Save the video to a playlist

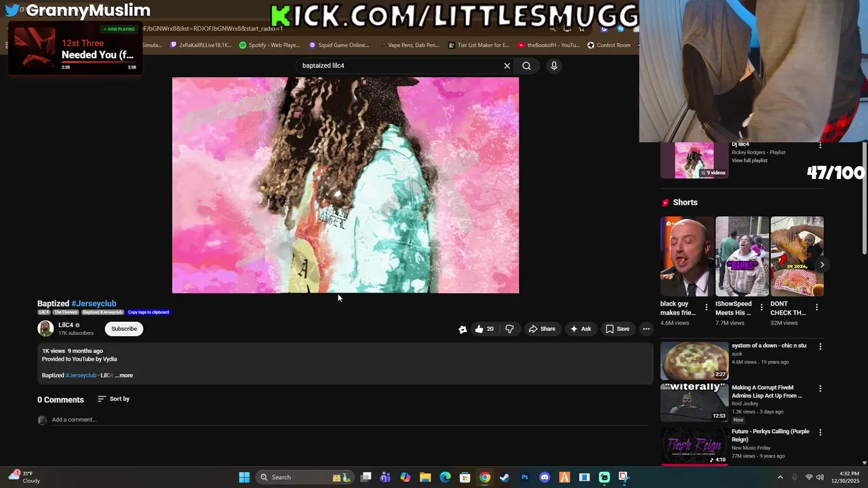coord(617,329)
